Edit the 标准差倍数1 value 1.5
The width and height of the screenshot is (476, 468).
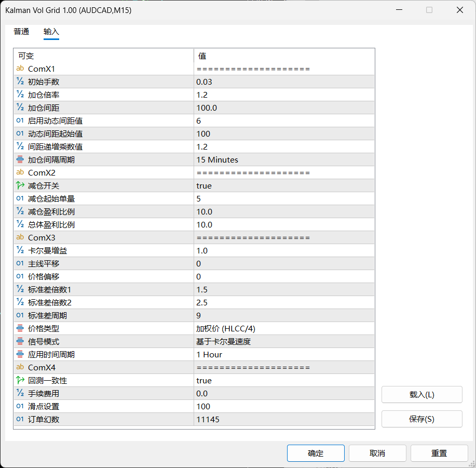[x=284, y=289]
